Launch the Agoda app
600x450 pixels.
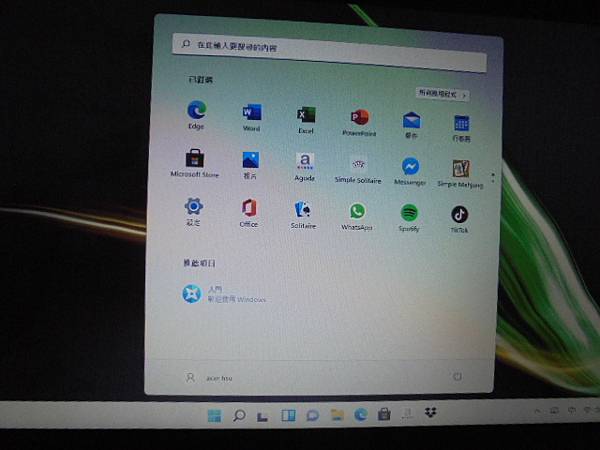(x=305, y=167)
